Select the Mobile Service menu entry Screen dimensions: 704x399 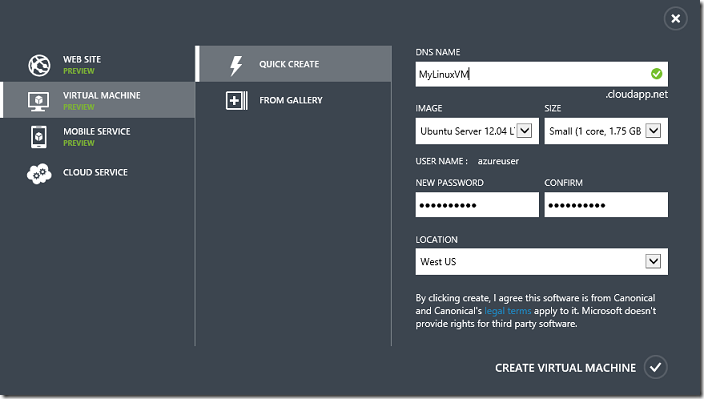click(x=97, y=136)
